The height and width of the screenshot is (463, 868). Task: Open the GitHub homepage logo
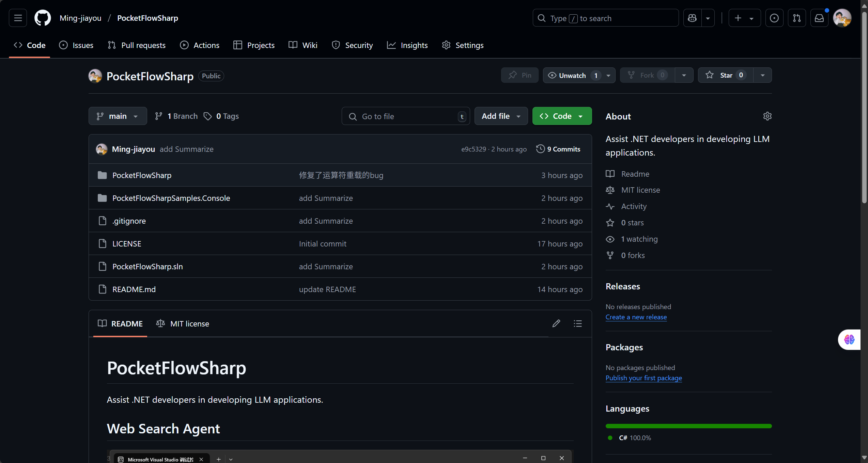(x=43, y=18)
